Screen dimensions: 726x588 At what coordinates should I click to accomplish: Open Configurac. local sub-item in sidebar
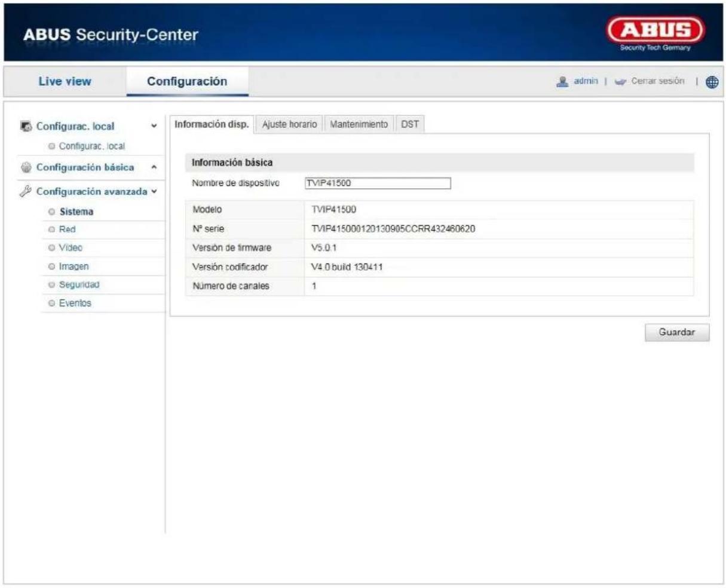91,146
